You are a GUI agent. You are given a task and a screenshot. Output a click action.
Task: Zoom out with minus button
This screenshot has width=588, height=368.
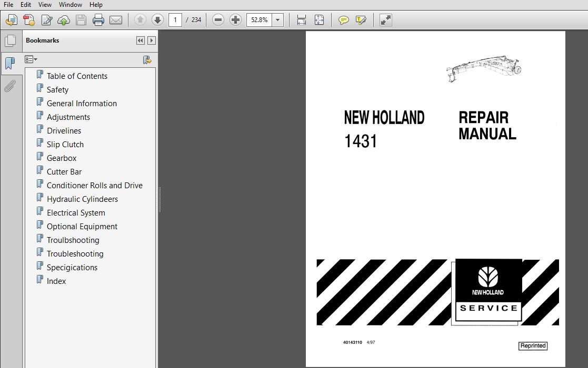pyautogui.click(x=218, y=20)
